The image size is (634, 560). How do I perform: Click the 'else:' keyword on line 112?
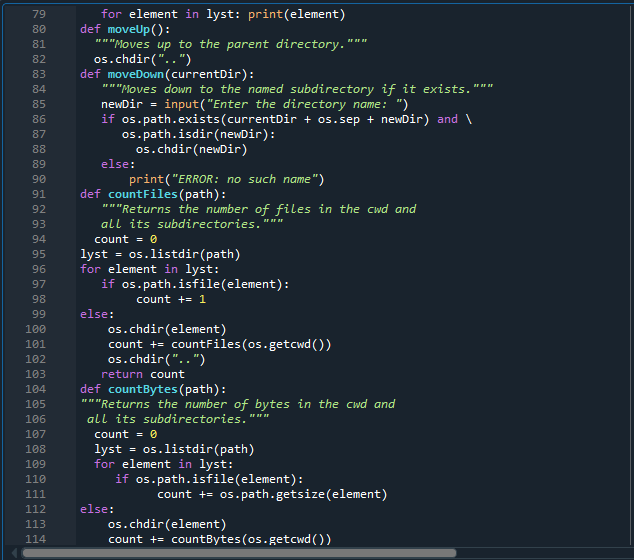(x=97, y=509)
